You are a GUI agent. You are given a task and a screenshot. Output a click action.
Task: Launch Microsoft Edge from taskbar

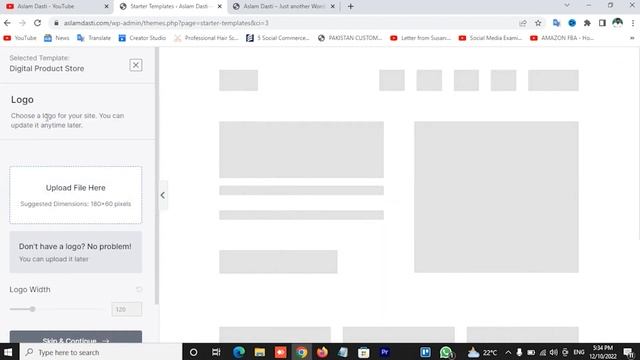[239, 352]
